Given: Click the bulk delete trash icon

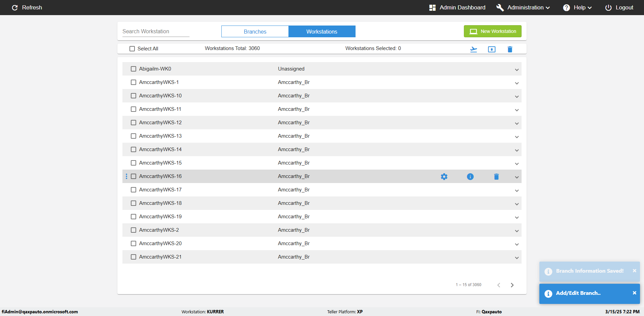Looking at the screenshot, I should pos(510,49).
